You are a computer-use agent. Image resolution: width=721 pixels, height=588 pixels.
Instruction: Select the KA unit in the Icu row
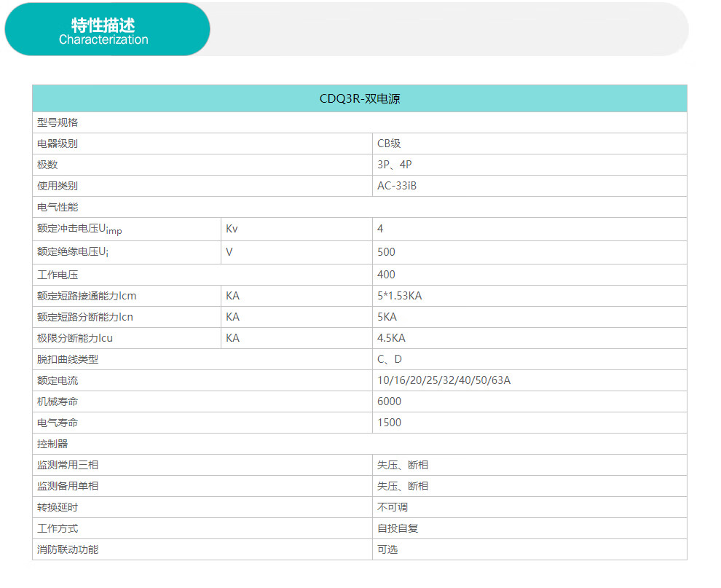(x=232, y=338)
